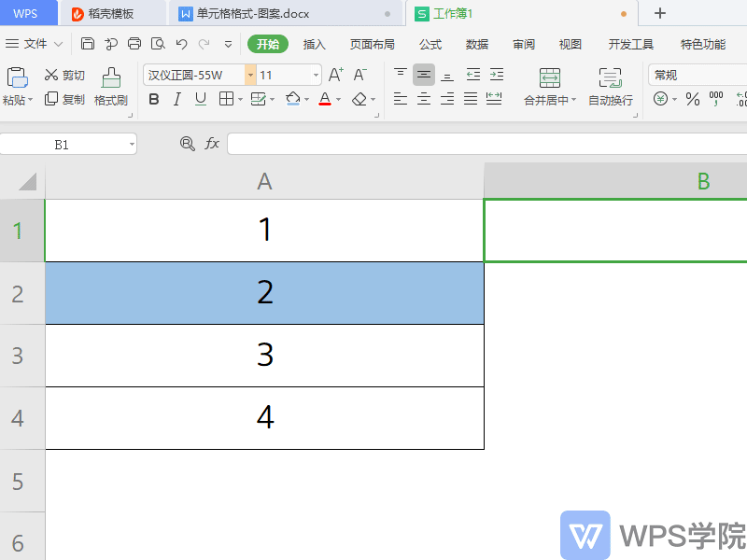Apply fill color bucket

292,99
